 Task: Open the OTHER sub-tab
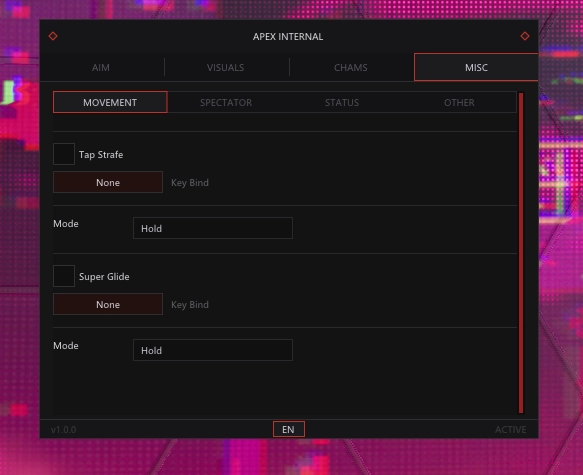[459, 103]
